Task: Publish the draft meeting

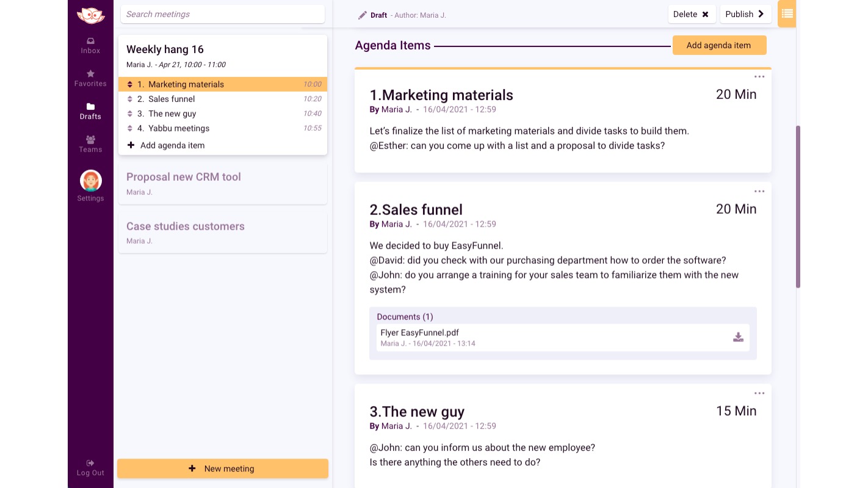Action: click(745, 14)
